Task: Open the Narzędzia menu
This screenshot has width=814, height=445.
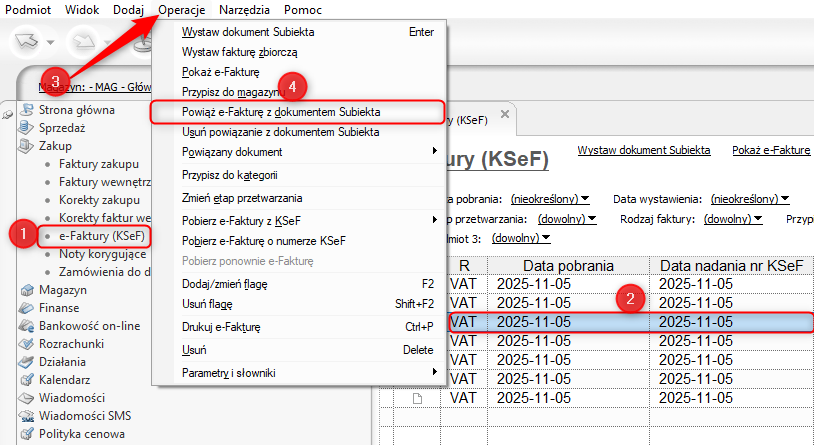Action: (242, 9)
